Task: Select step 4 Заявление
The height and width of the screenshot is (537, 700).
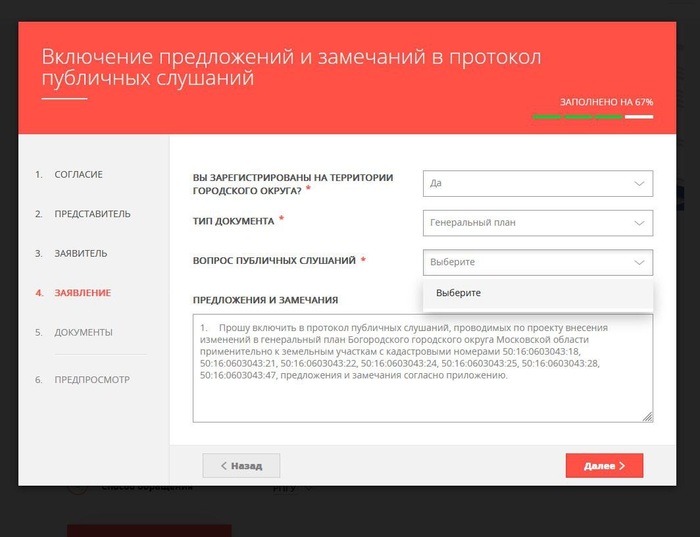Action: tap(73, 293)
